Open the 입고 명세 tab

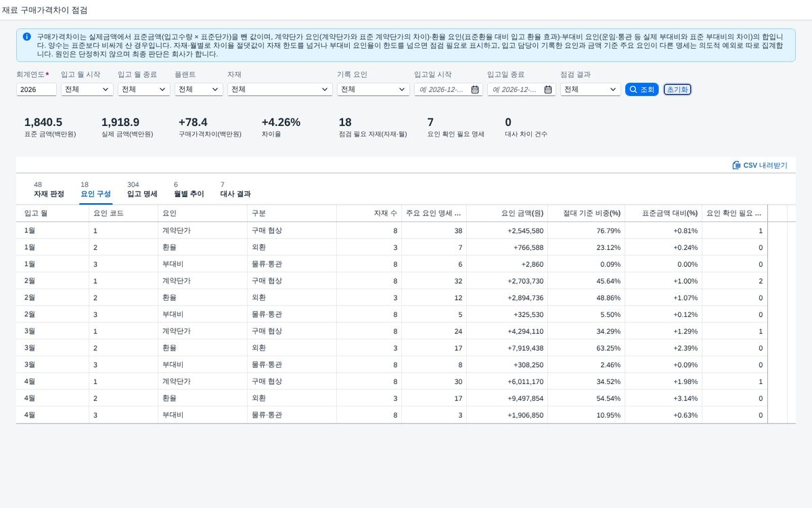tap(142, 190)
